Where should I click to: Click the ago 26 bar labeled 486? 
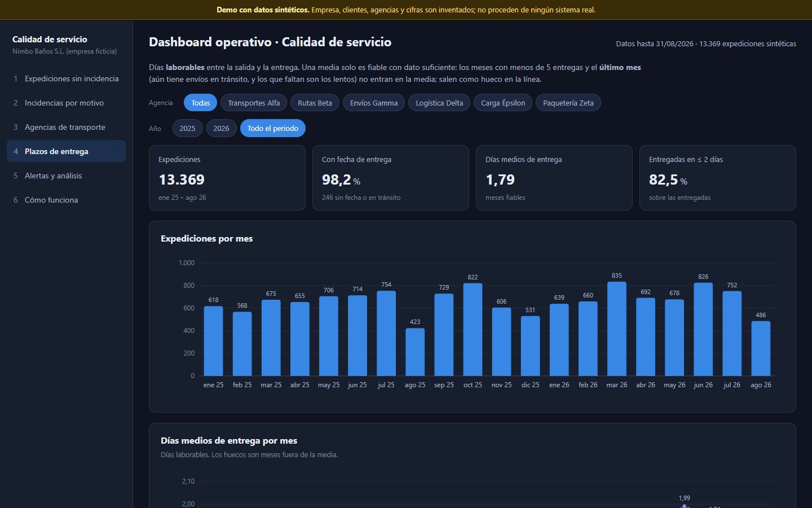click(x=761, y=349)
